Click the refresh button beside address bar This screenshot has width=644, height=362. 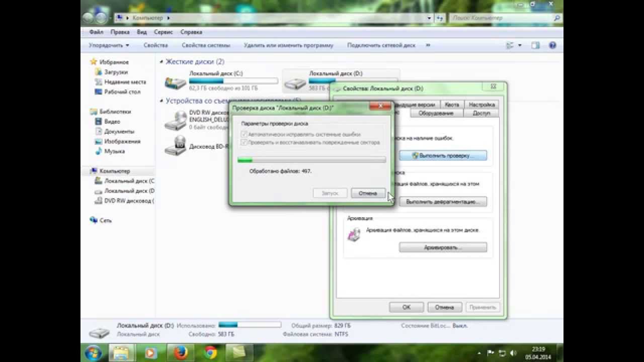pos(440,18)
